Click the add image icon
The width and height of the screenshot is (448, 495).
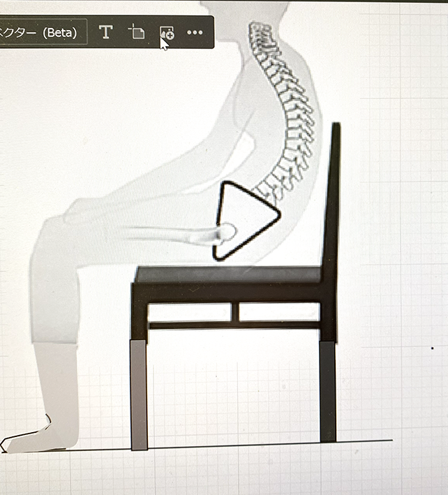(x=166, y=32)
